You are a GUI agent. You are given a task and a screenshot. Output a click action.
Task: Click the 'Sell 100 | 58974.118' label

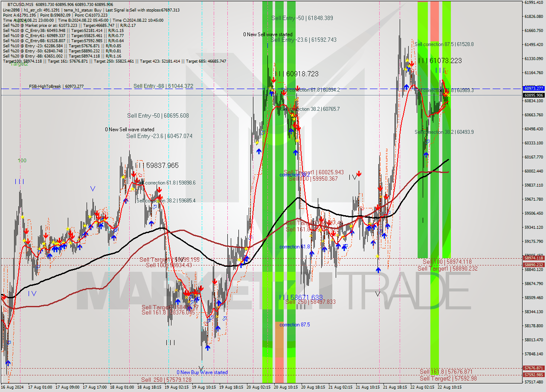click(447, 262)
